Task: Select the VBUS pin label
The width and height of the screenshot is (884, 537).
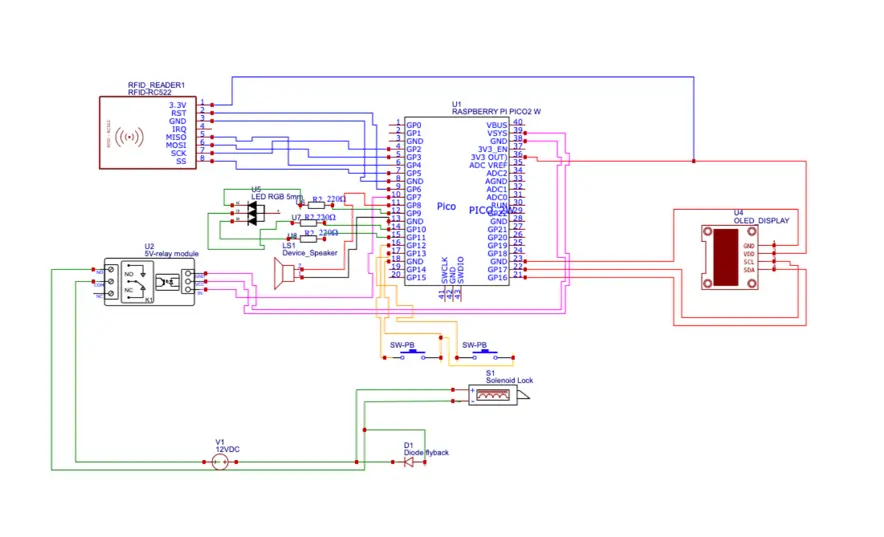Action: (x=497, y=125)
